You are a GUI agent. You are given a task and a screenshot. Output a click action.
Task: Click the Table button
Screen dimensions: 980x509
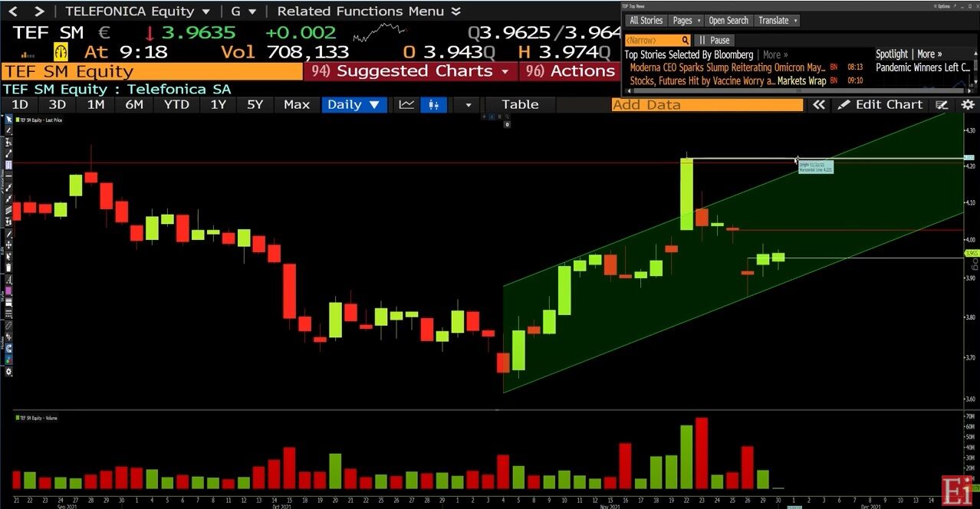[x=520, y=105]
